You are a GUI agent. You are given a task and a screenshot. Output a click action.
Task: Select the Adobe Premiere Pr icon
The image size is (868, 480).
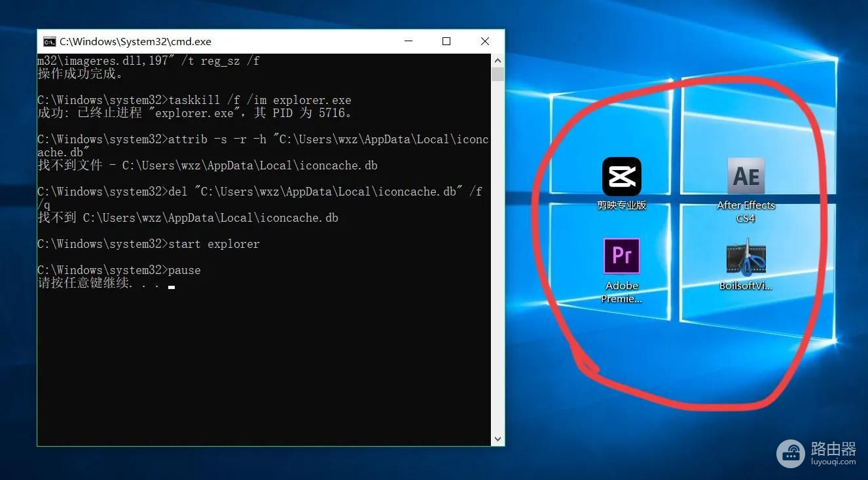621,256
